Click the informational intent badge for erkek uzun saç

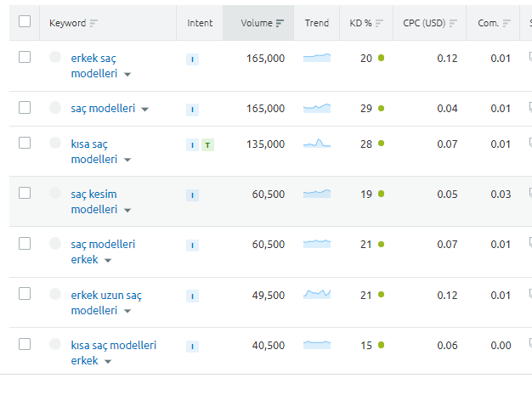(192, 296)
